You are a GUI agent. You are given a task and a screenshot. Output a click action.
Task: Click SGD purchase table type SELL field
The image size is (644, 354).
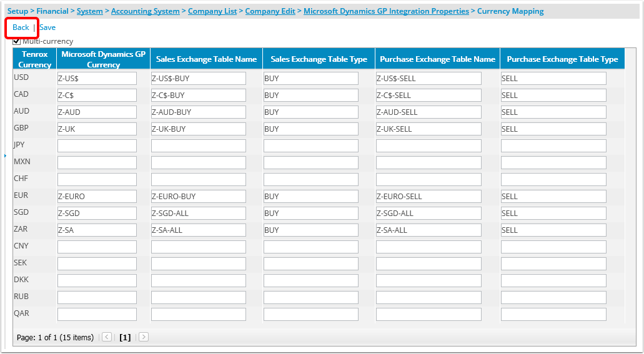tap(553, 213)
